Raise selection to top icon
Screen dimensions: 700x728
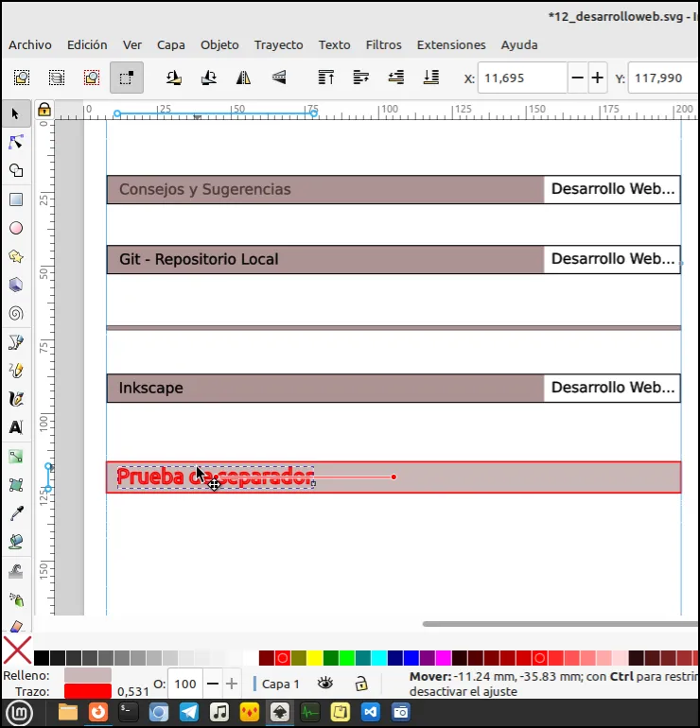[x=326, y=78]
